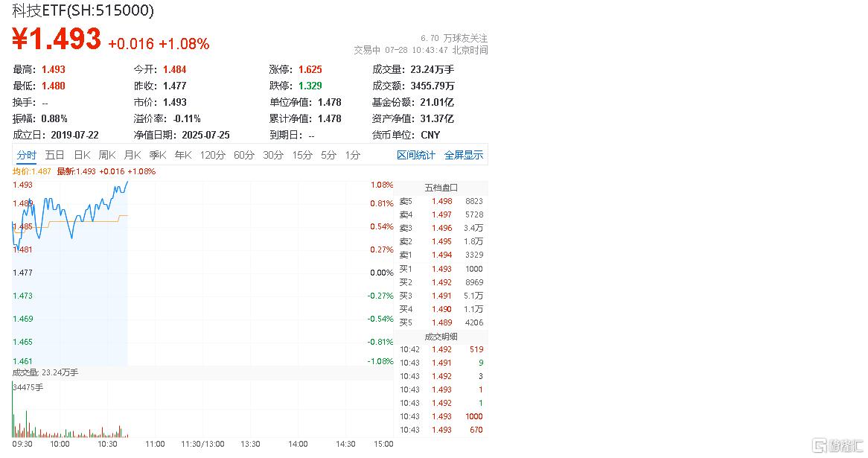Select the 月K chart tab
This screenshot has width=868, height=458.
pyautogui.click(x=133, y=155)
